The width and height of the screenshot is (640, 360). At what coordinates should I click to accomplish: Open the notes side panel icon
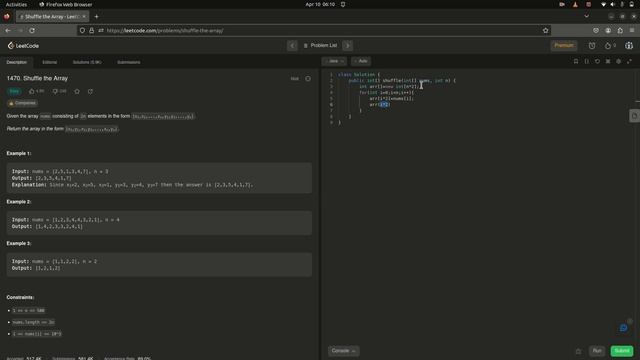click(634, 116)
